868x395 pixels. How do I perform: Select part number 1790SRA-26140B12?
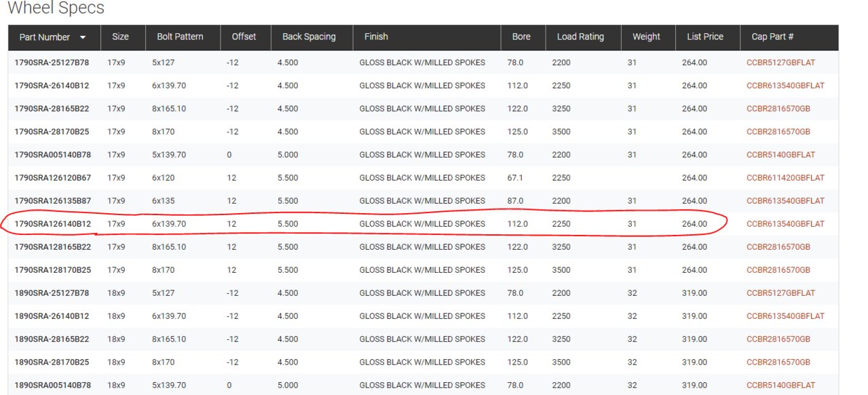(52, 86)
